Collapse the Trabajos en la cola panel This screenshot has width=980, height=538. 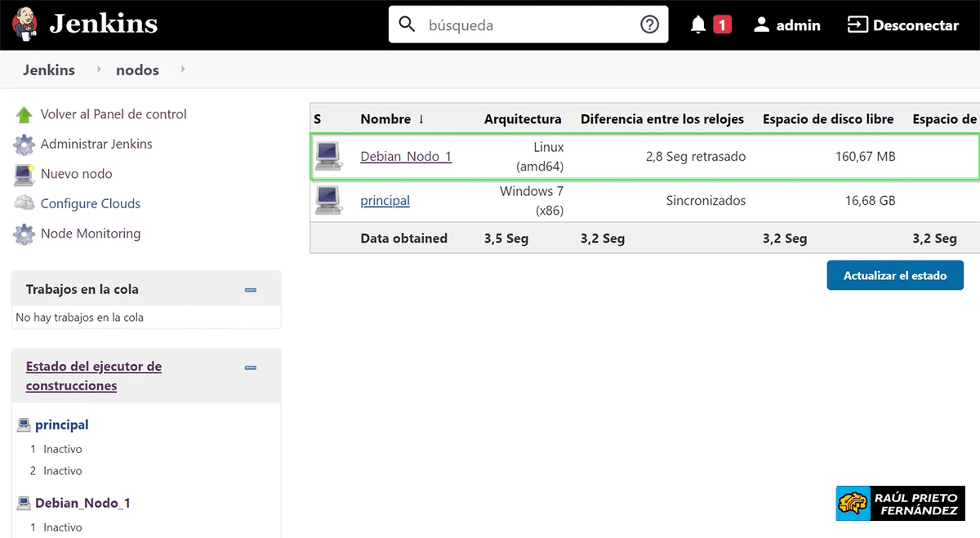pyautogui.click(x=251, y=290)
